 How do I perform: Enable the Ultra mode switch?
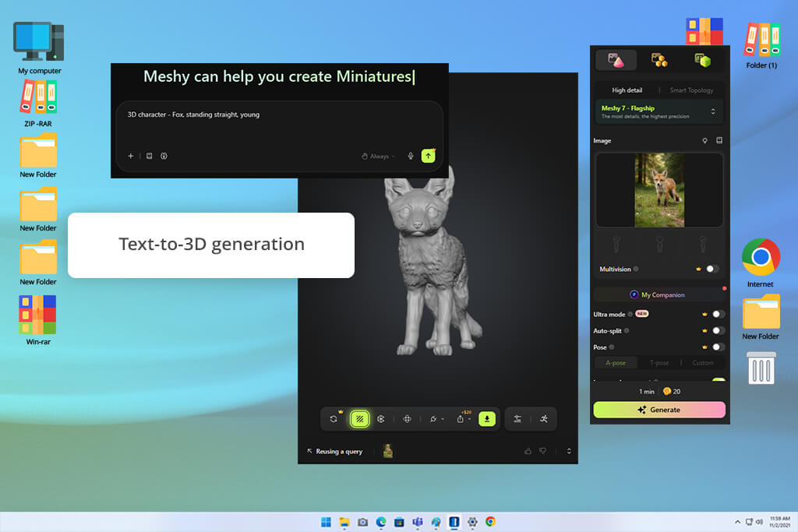(718, 314)
